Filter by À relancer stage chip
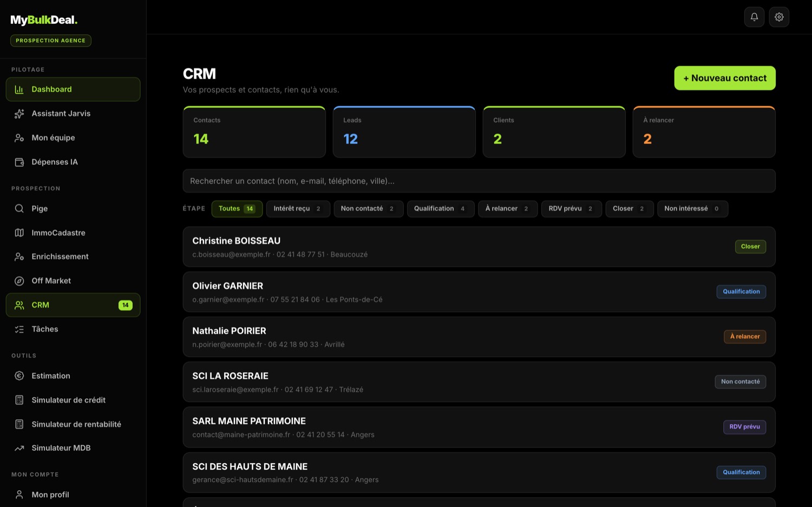This screenshot has width=812, height=507. point(508,209)
